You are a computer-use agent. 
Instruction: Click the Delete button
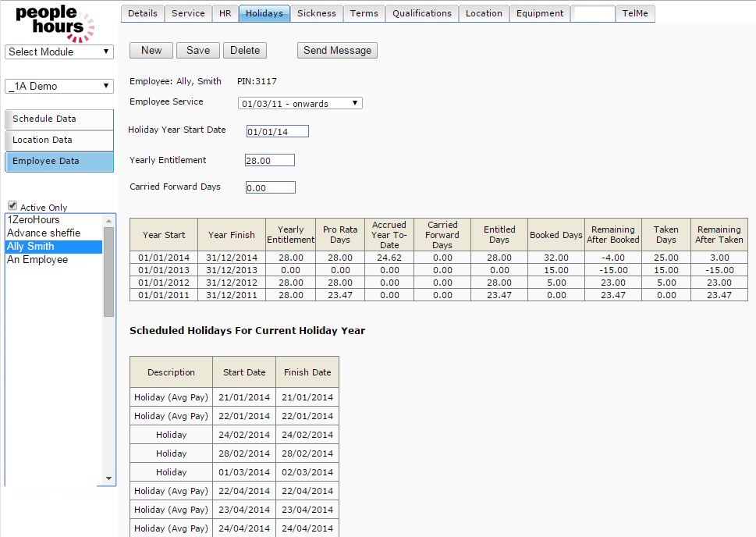[244, 50]
